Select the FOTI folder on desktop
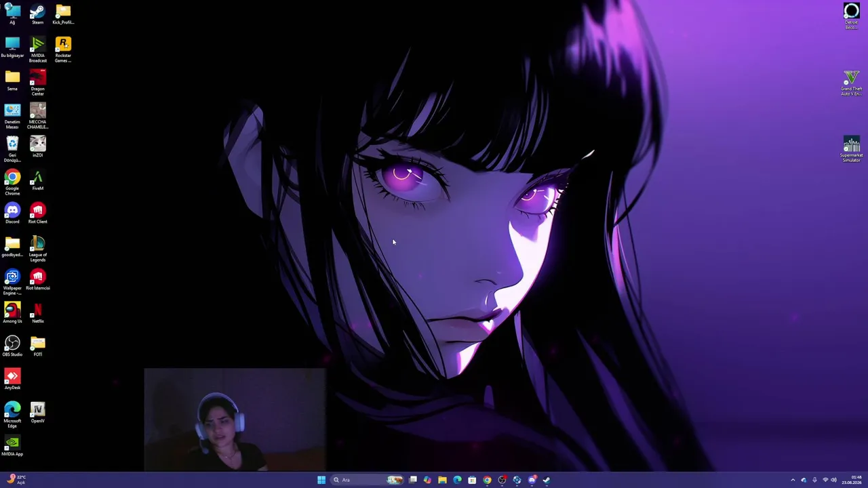This screenshot has height=488, width=868. coord(37,346)
